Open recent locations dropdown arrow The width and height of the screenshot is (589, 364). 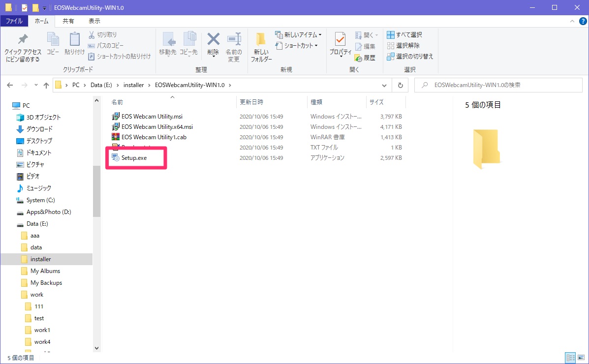(x=36, y=85)
